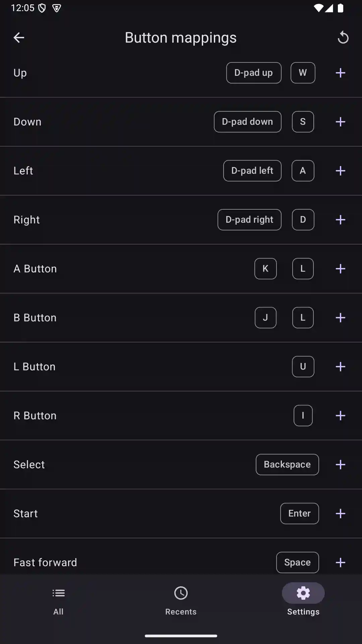Edit the Enter key mapped to Start
The height and width of the screenshot is (644, 362).
pos(299,513)
